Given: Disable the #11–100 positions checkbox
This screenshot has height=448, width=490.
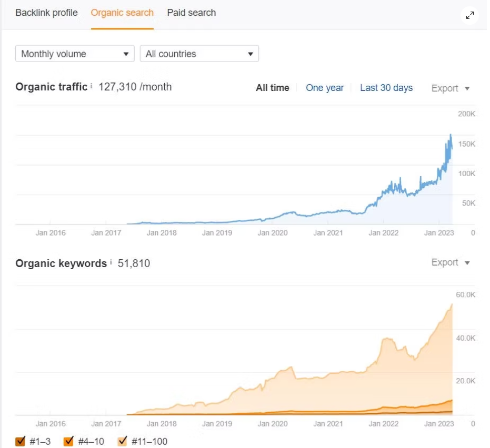Looking at the screenshot, I should [x=122, y=441].
